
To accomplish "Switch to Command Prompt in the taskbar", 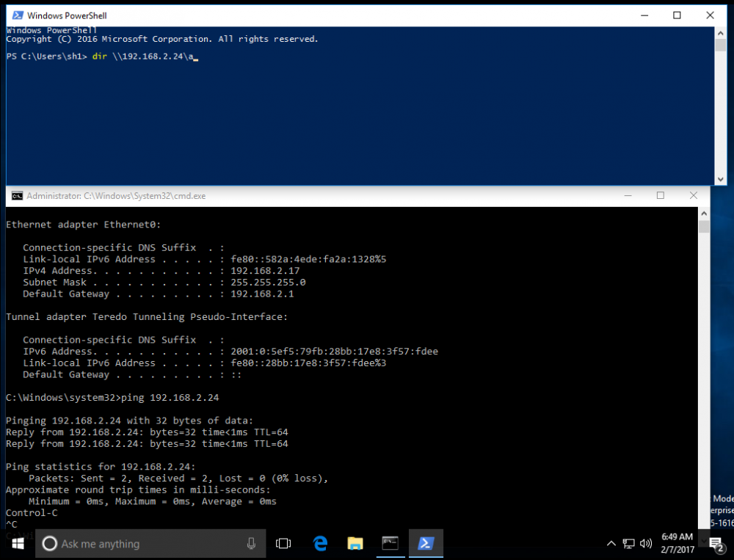I will (390, 543).
